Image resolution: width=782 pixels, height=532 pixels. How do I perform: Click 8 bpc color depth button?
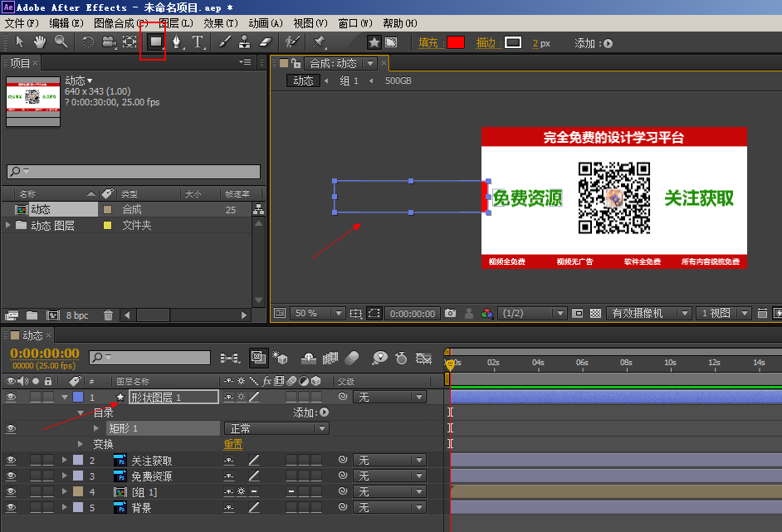(x=77, y=315)
